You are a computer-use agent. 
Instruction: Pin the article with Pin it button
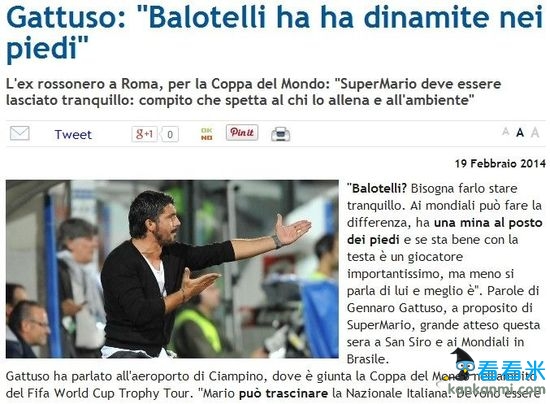(x=242, y=133)
